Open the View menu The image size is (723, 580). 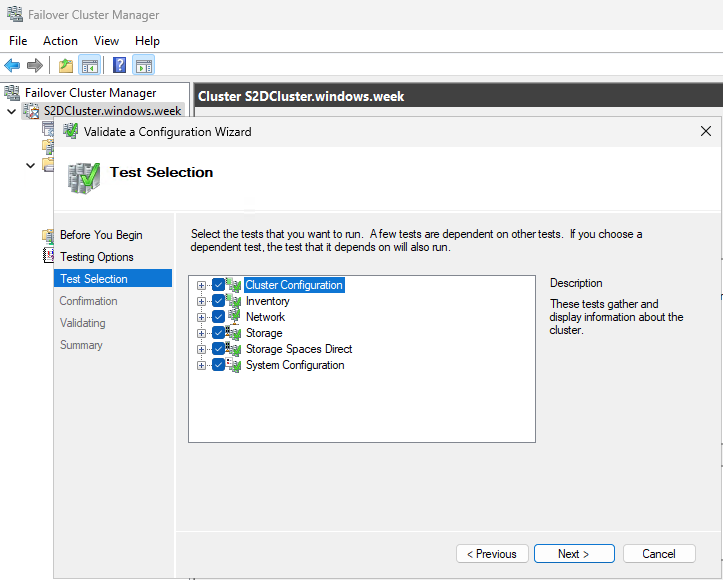pyautogui.click(x=107, y=41)
